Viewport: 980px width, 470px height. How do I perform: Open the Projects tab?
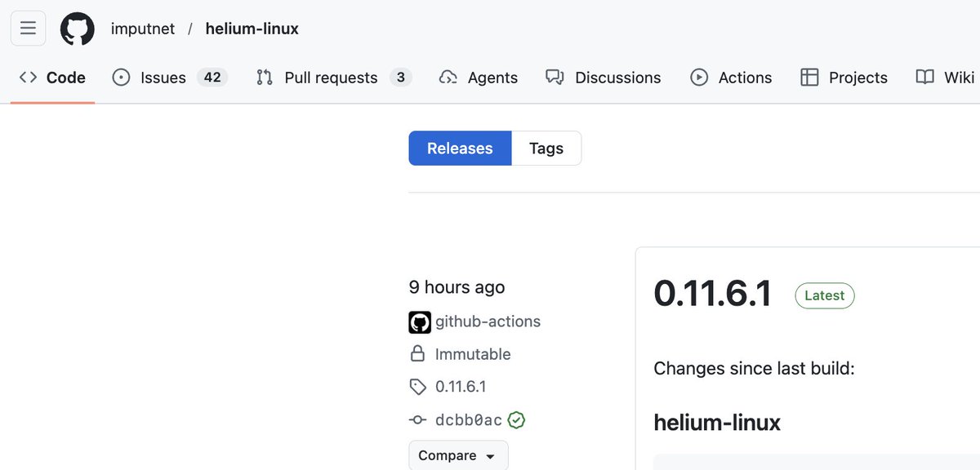[844, 78]
